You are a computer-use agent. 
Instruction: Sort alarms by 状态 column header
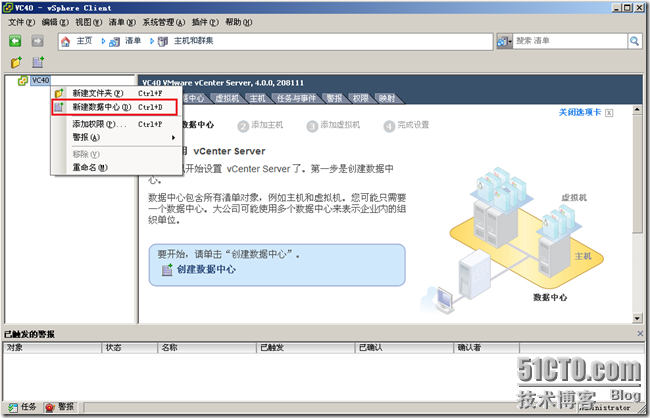130,348
